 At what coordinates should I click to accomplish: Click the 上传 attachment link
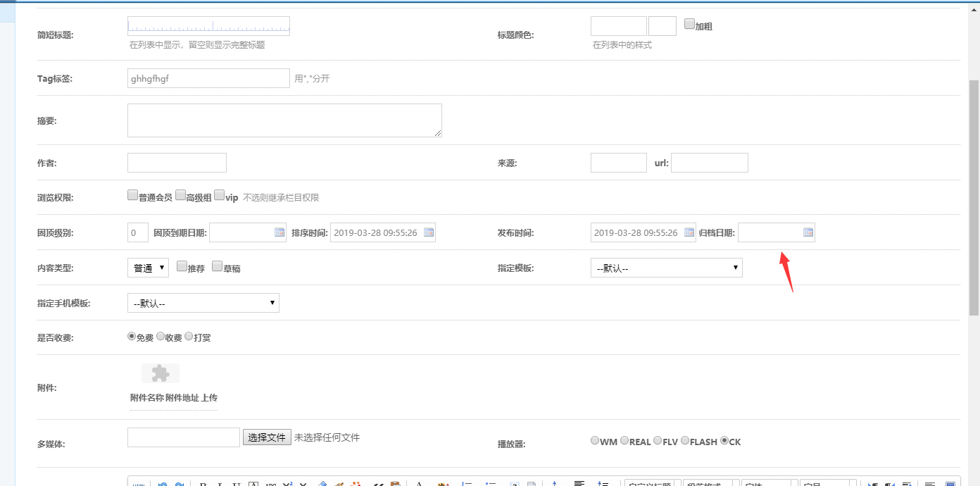(x=209, y=398)
